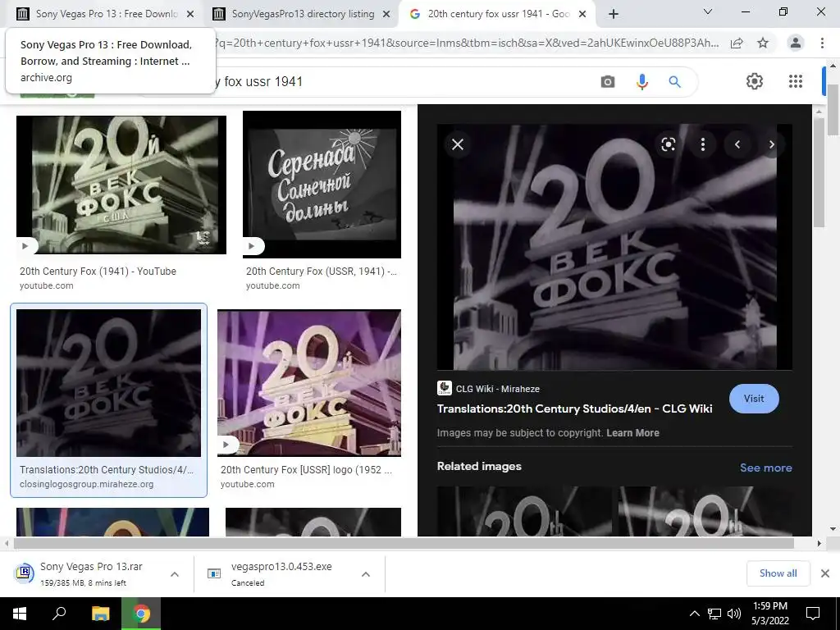Show all downloads
Screen dimensions: 840x630
[778, 573]
